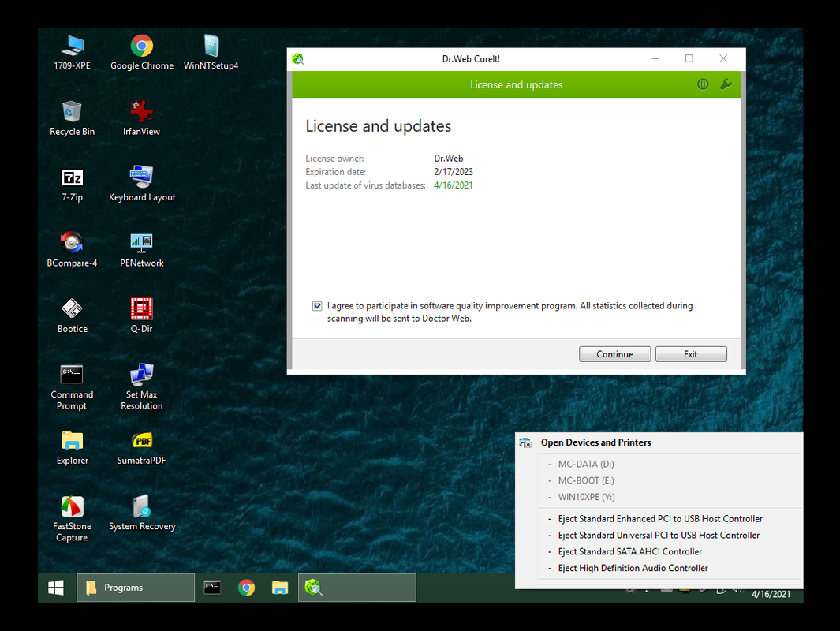Open System Recovery desktop icon
This screenshot has height=631, width=840.
[x=141, y=513]
